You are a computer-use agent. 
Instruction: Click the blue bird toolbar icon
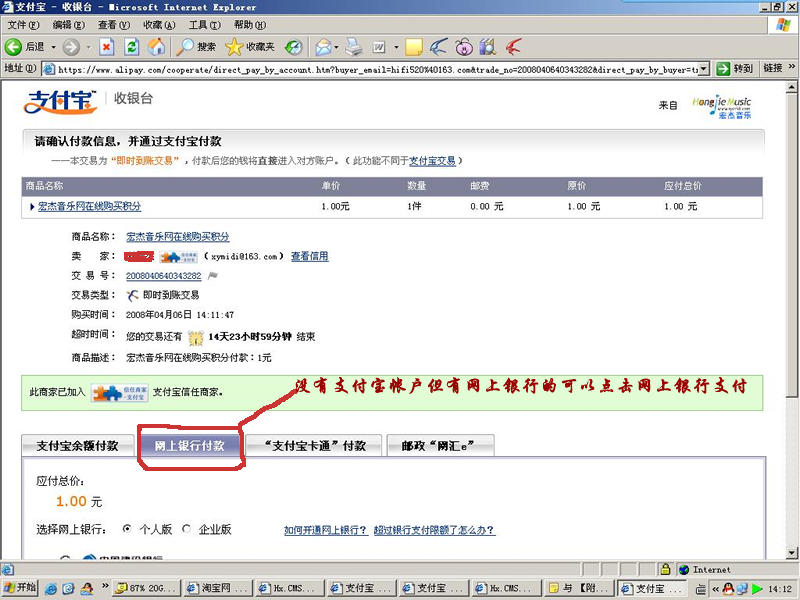(x=438, y=47)
